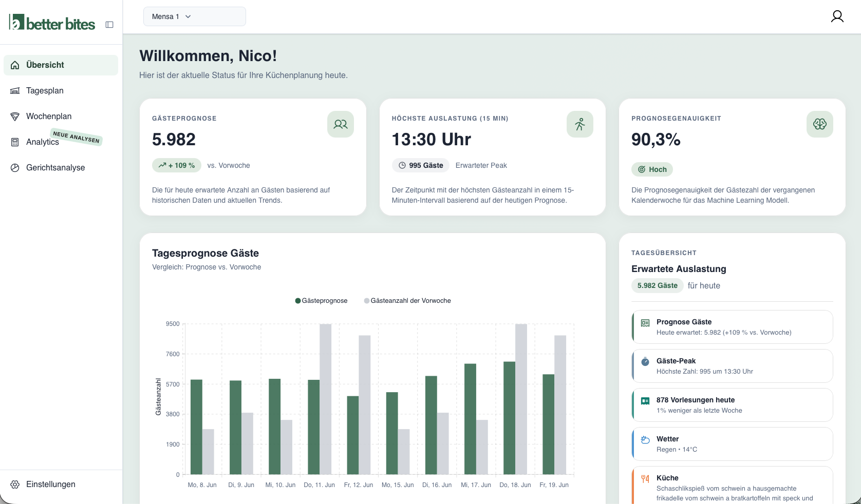The width and height of the screenshot is (861, 504).
Task: Click the Vorlesungen presentation icon
Action: [x=645, y=401]
